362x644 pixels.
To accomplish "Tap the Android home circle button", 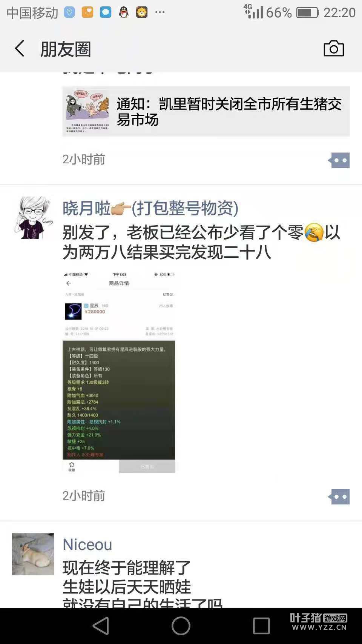I will tap(181, 626).
